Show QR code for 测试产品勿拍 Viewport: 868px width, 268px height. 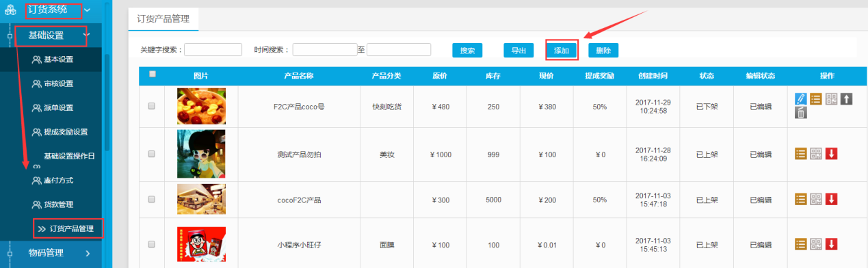pos(816,154)
